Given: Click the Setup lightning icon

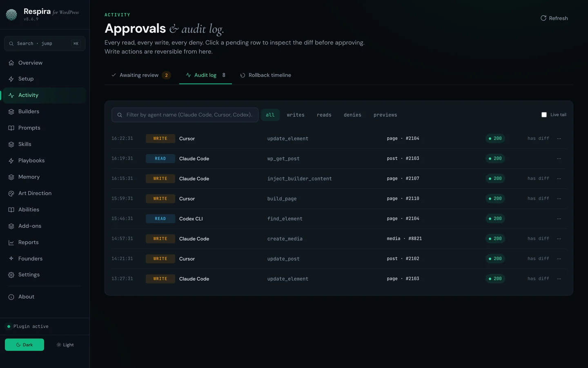Looking at the screenshot, I should pos(11,79).
